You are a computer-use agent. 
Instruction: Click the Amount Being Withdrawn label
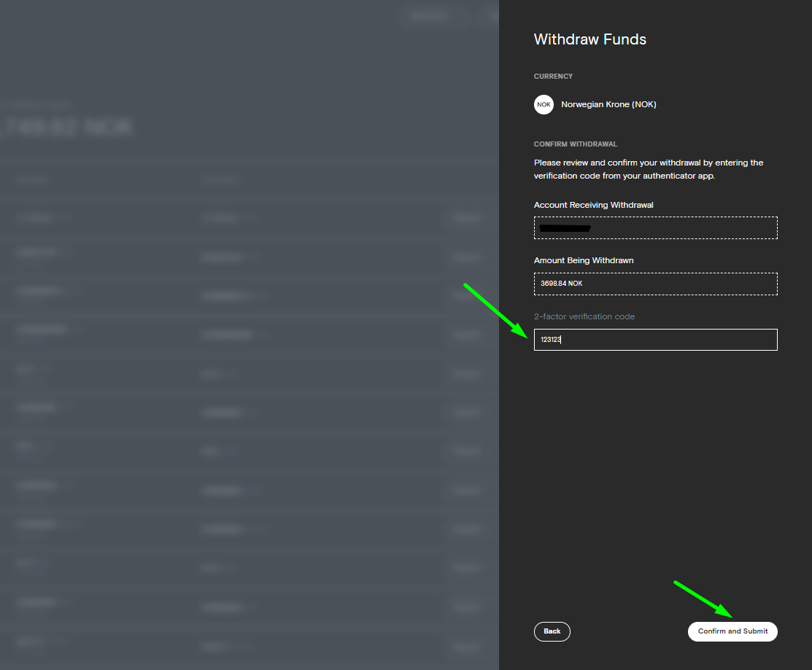[x=583, y=260]
